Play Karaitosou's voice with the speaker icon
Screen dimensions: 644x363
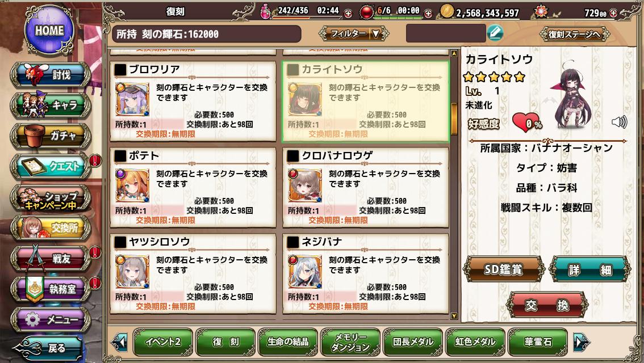pyautogui.click(x=620, y=122)
